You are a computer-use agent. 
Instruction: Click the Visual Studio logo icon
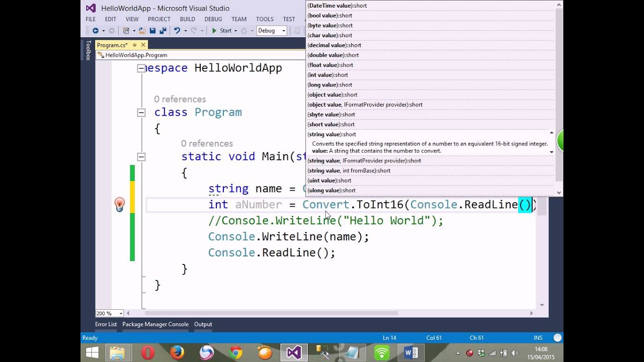pyautogui.click(x=91, y=8)
